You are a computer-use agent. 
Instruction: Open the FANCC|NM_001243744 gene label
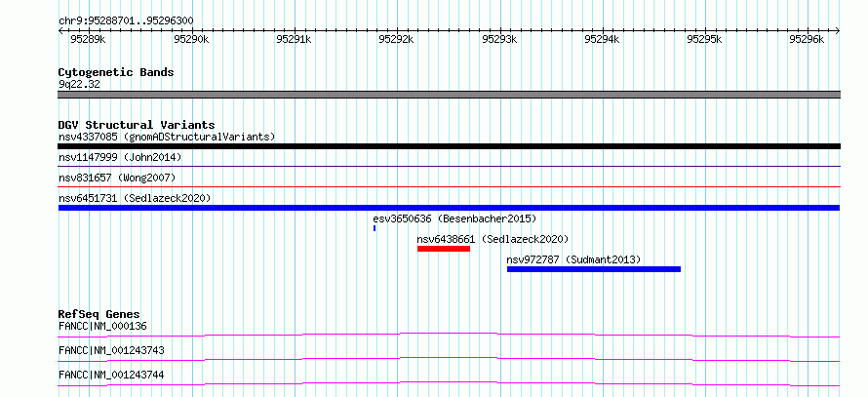point(111,375)
